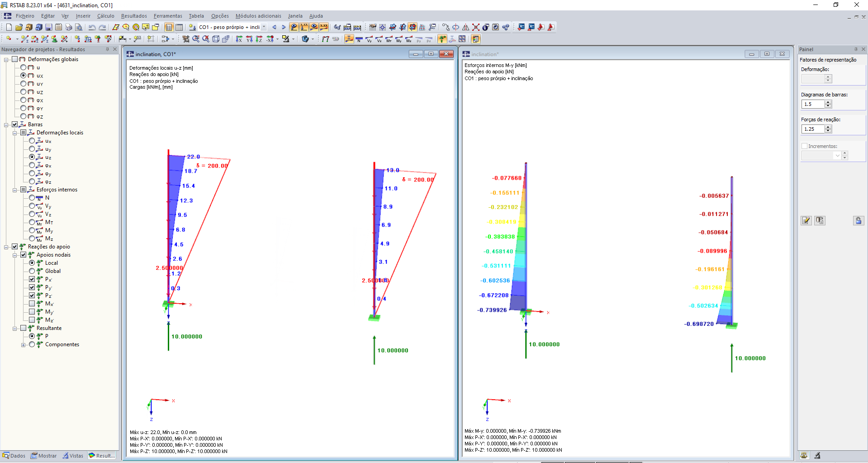
Task: Switch to the Dados navigator tab
Action: [14, 456]
